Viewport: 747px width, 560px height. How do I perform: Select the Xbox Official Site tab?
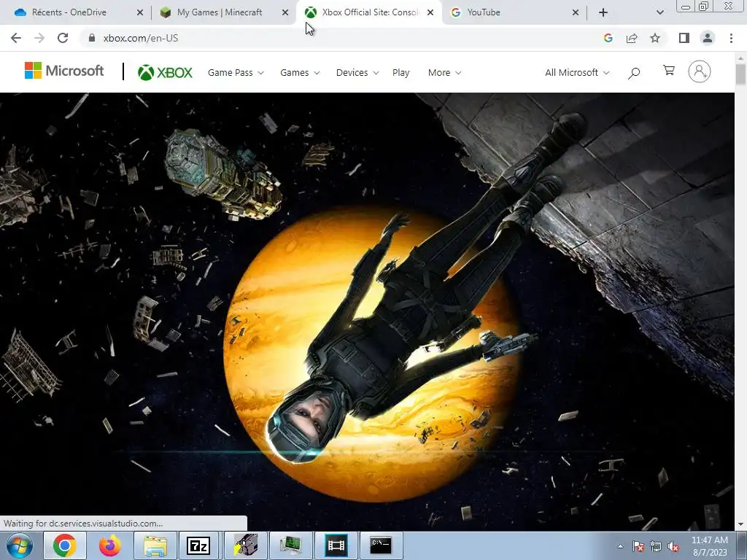tap(370, 12)
